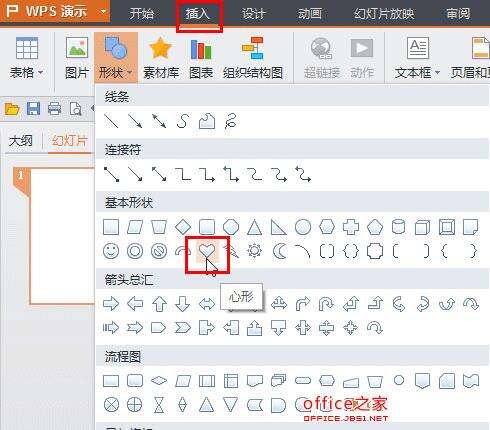
Task: Open print preview icon
Action: click(x=75, y=109)
